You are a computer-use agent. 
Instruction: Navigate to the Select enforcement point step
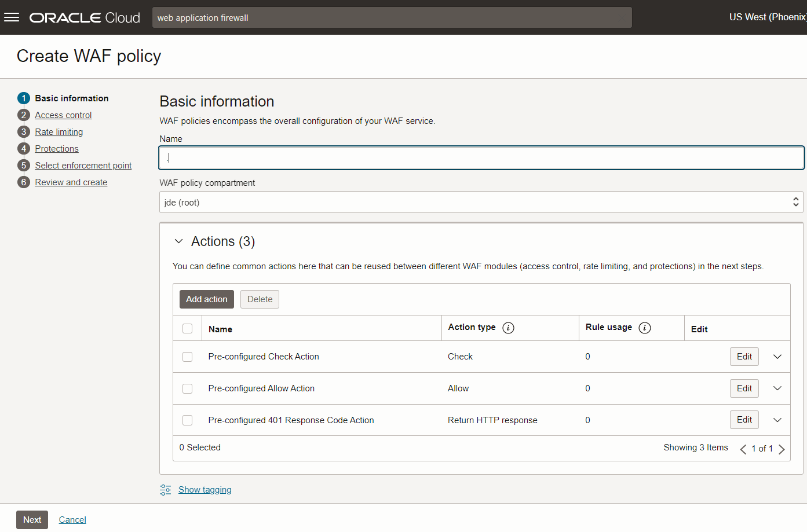83,165
